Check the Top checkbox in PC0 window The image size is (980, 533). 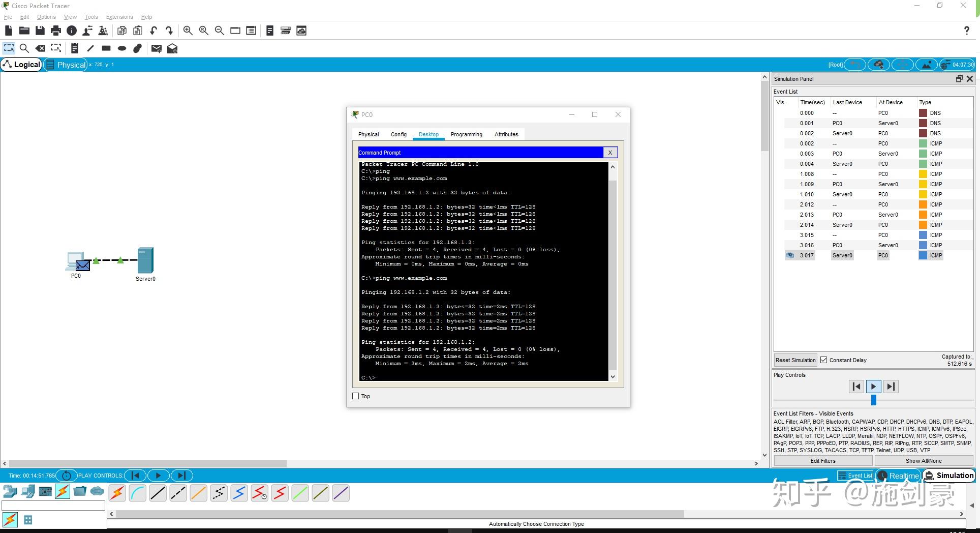coord(356,396)
